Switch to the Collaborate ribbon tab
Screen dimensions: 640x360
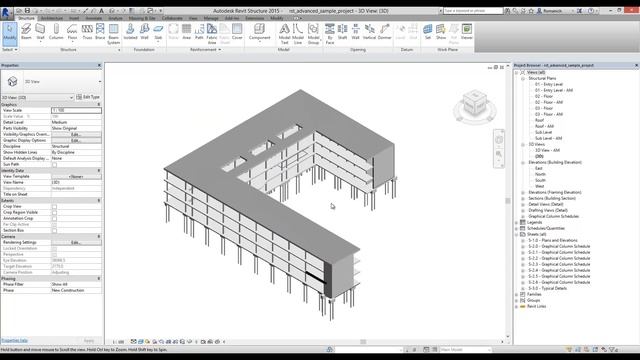click(172, 18)
